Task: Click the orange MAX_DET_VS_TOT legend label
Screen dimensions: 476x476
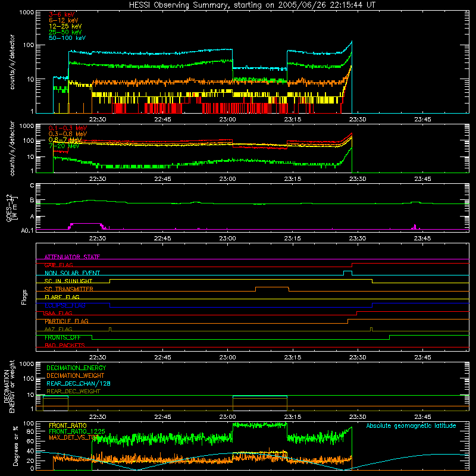Action: (74, 438)
